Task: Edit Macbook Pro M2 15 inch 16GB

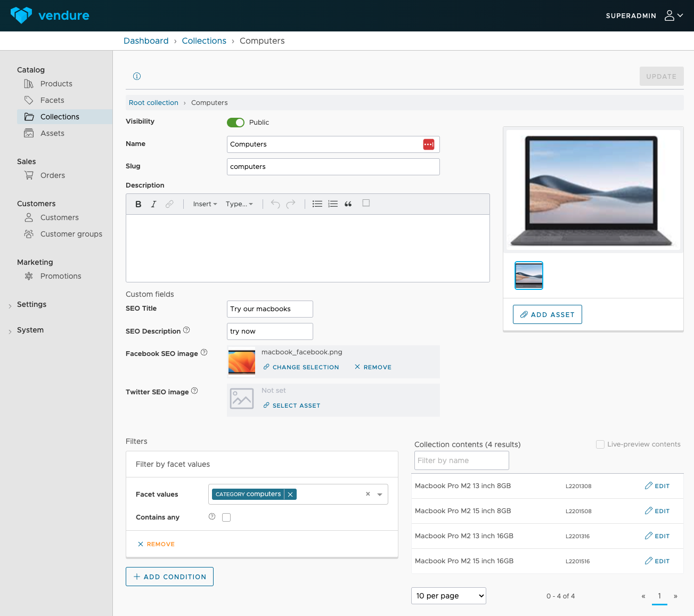Action: pos(657,561)
